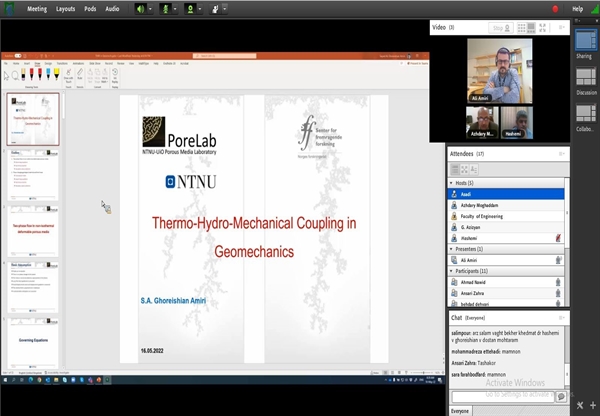The image size is (600, 416).
Task: Switch to the Sharing layout
Action: coord(586,44)
